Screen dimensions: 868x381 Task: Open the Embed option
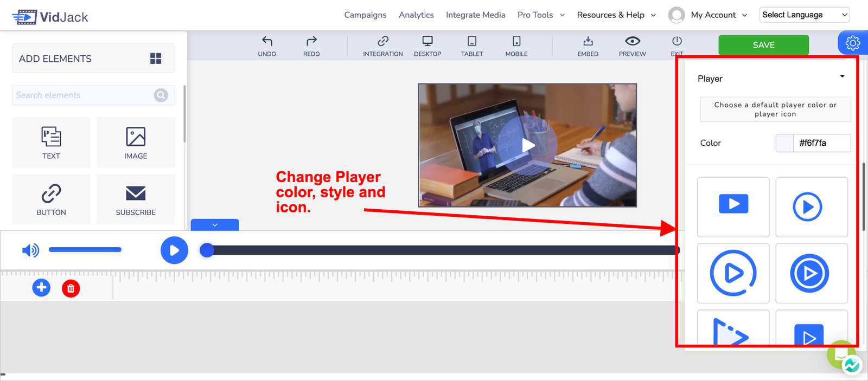point(588,46)
